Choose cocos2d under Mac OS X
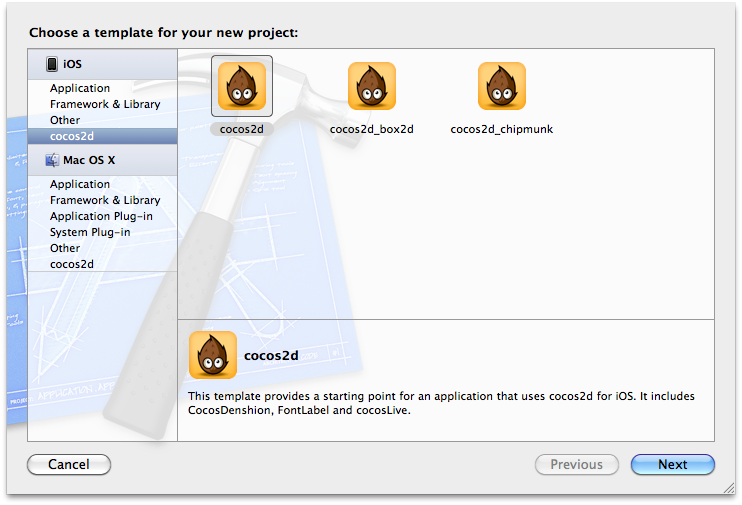The width and height of the screenshot is (742, 505). 72,264
